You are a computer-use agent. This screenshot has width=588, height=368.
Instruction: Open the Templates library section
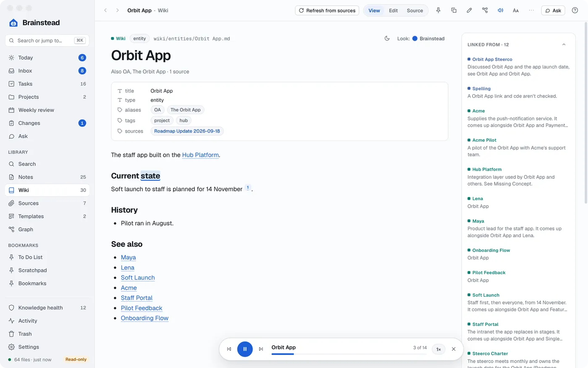point(47,216)
